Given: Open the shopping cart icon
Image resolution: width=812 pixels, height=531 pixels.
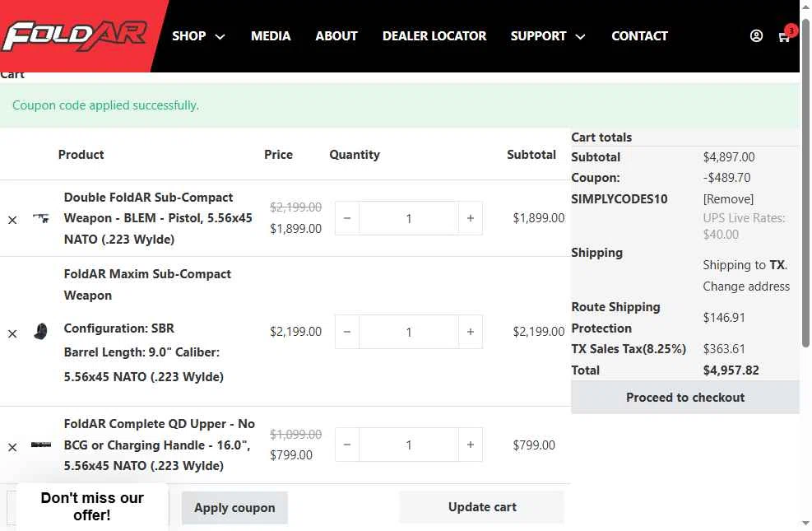Looking at the screenshot, I should [x=784, y=36].
